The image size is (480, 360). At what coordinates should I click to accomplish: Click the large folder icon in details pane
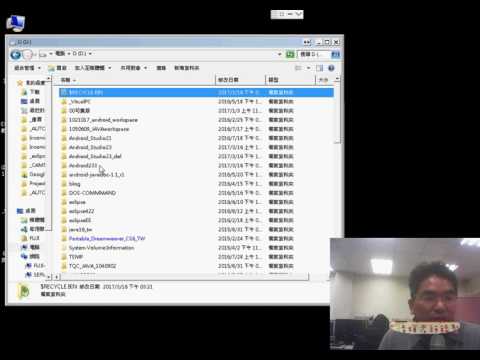tap(24, 290)
